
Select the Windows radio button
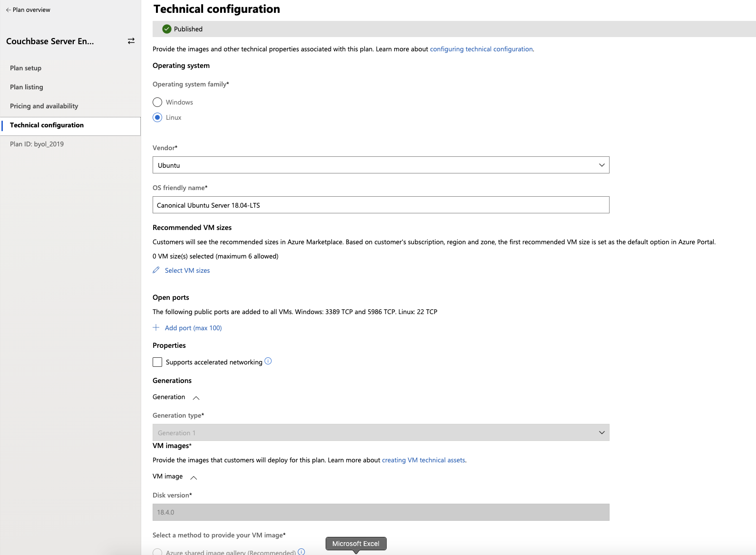click(157, 102)
